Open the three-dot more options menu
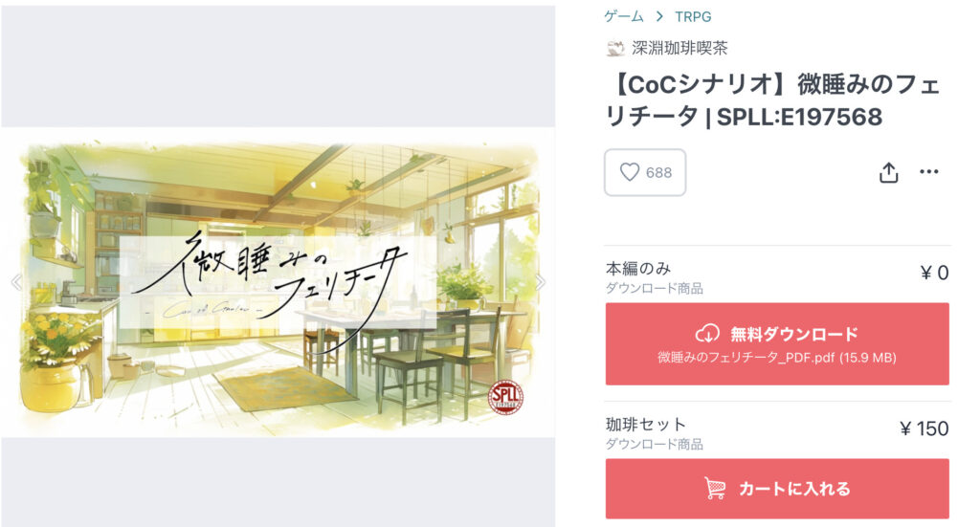The height and width of the screenshot is (527, 980). pyautogui.click(x=928, y=172)
